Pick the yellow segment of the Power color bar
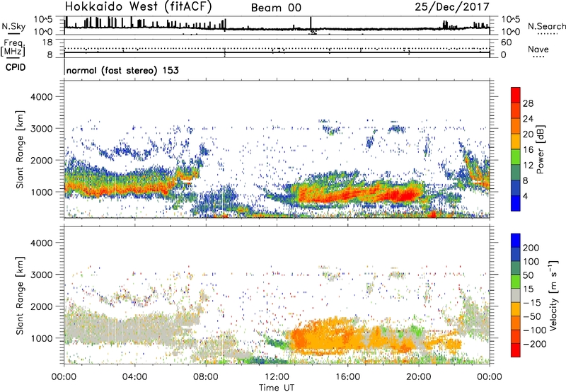The height and width of the screenshot is (392, 566). [x=516, y=142]
